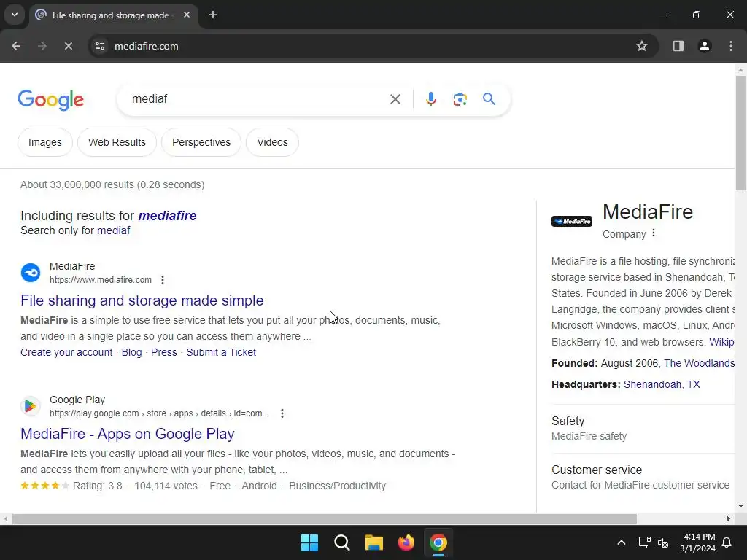Open more options beside Company label
Image resolution: width=747 pixels, height=560 pixels.
coord(654,233)
